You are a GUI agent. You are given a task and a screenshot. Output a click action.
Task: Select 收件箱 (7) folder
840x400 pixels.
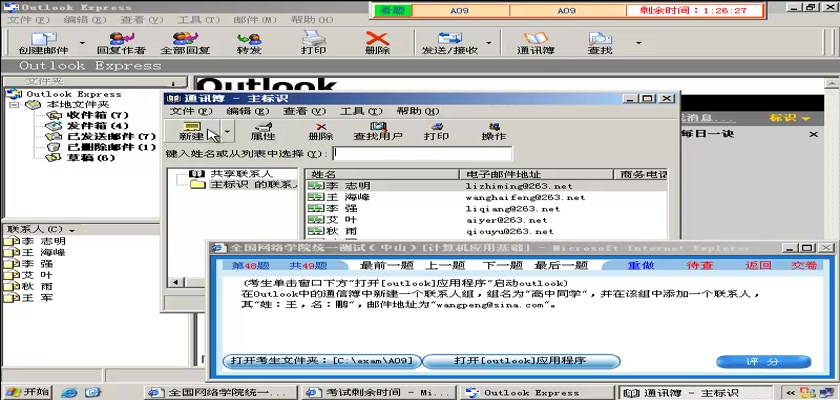[x=97, y=115]
